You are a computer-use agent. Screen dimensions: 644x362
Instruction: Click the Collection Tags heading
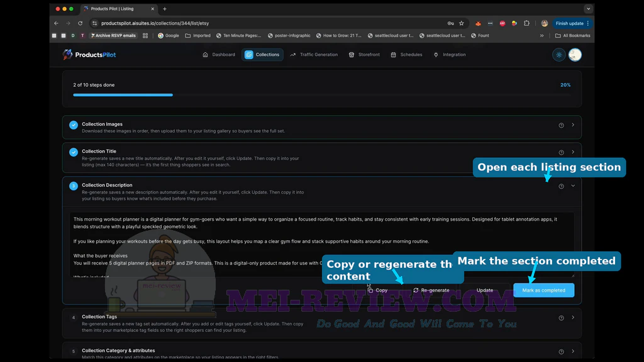click(x=99, y=317)
